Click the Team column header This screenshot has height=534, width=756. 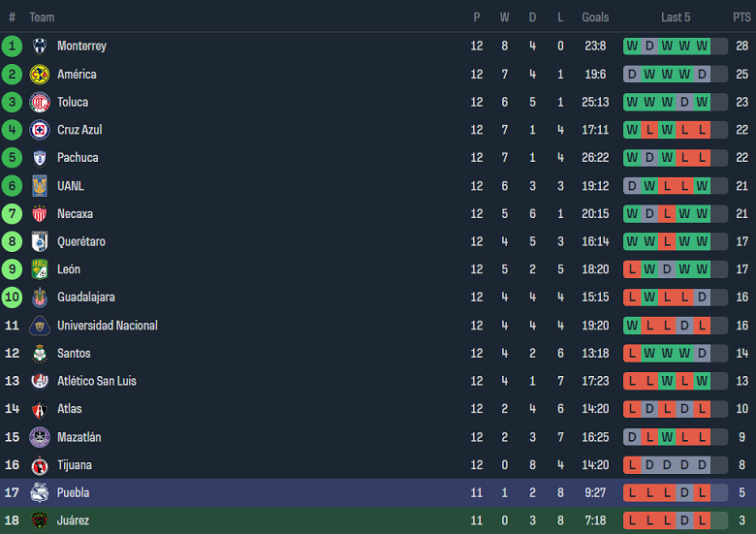[42, 17]
